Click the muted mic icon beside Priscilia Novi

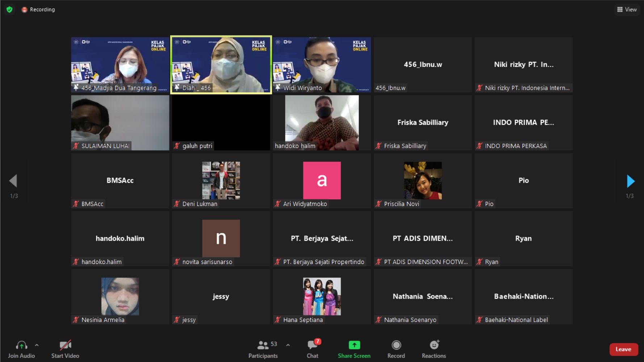click(x=379, y=204)
